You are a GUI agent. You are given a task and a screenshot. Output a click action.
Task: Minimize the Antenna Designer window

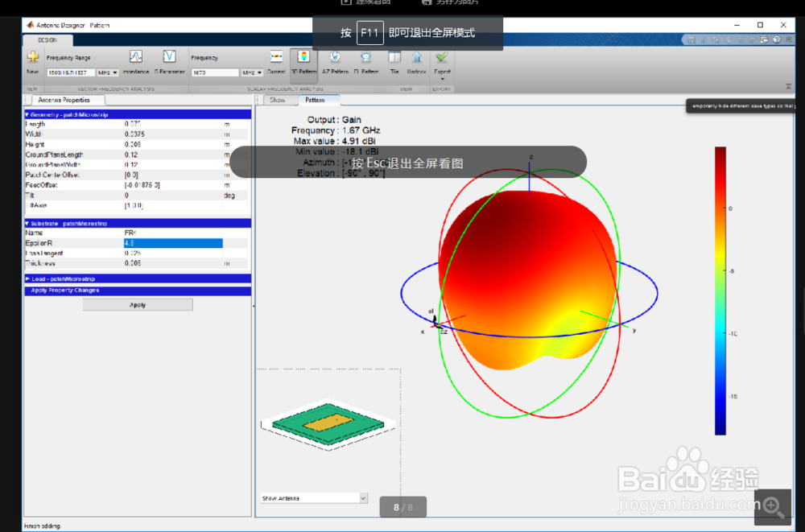coord(737,25)
